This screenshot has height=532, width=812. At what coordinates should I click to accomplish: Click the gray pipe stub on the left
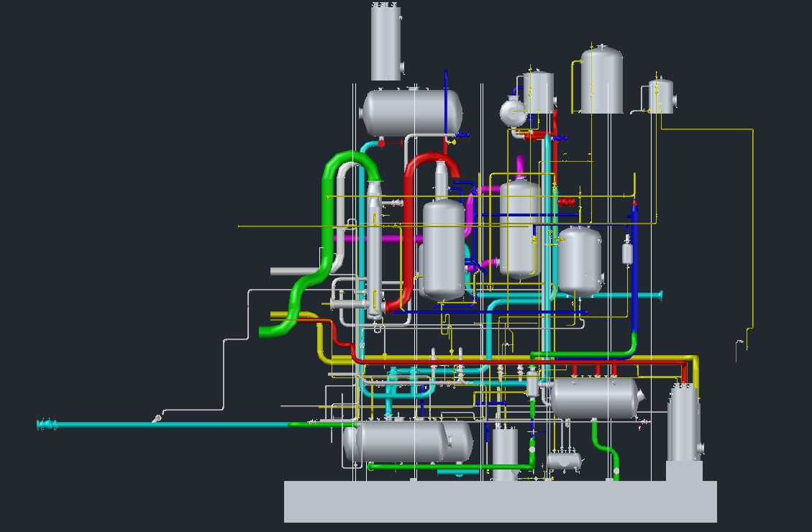tap(288, 271)
